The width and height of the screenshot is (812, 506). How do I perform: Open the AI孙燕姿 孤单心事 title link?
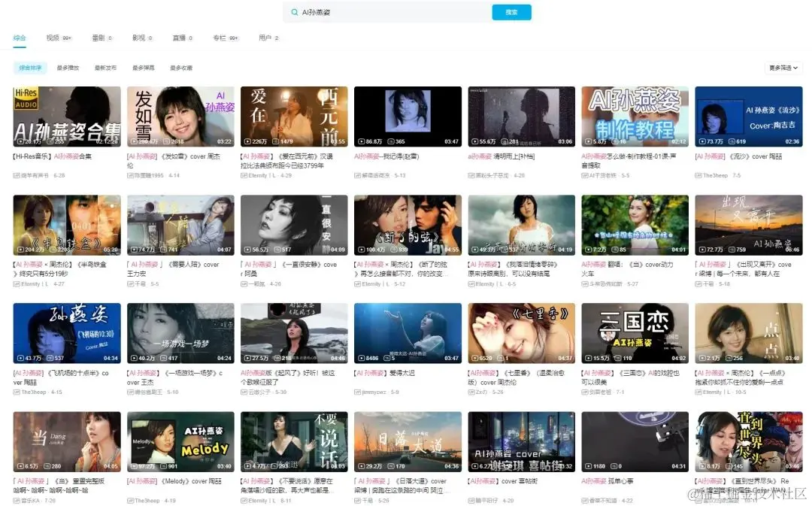pos(607,481)
